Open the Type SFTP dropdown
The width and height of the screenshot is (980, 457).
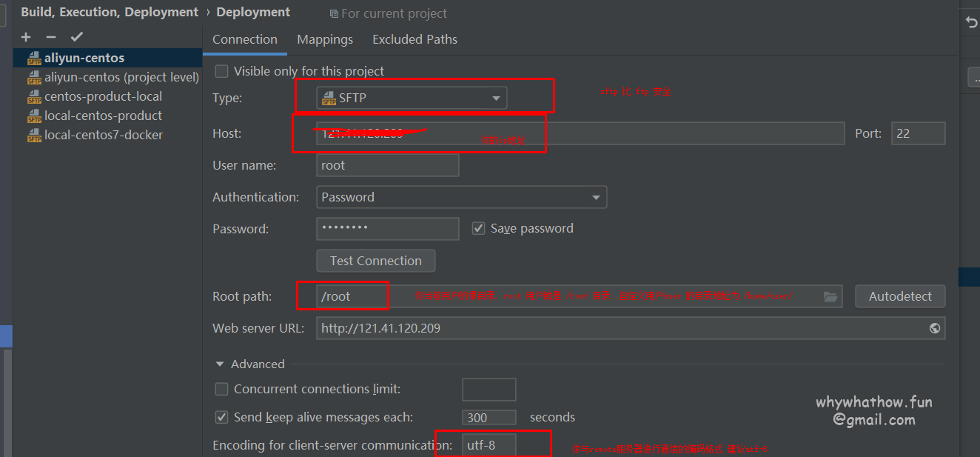[412, 98]
